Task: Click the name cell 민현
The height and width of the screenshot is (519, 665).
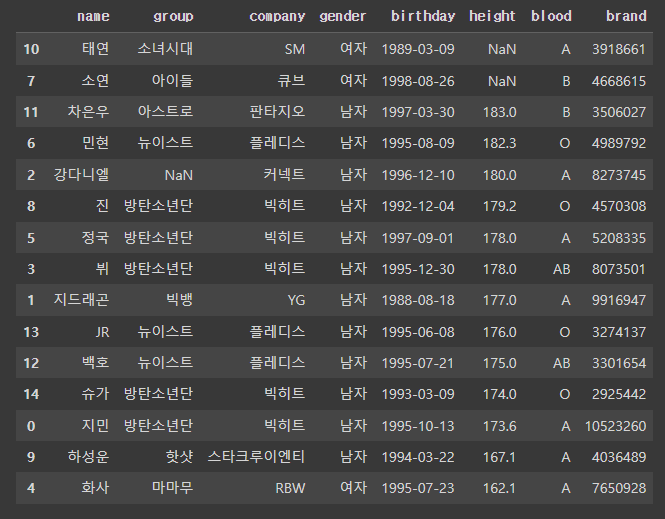Action: [x=95, y=143]
